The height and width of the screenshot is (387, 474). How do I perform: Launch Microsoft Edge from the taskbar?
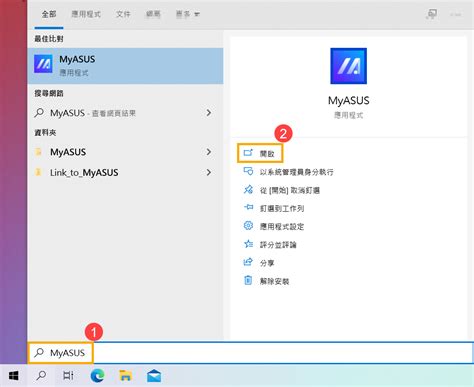tap(98, 376)
